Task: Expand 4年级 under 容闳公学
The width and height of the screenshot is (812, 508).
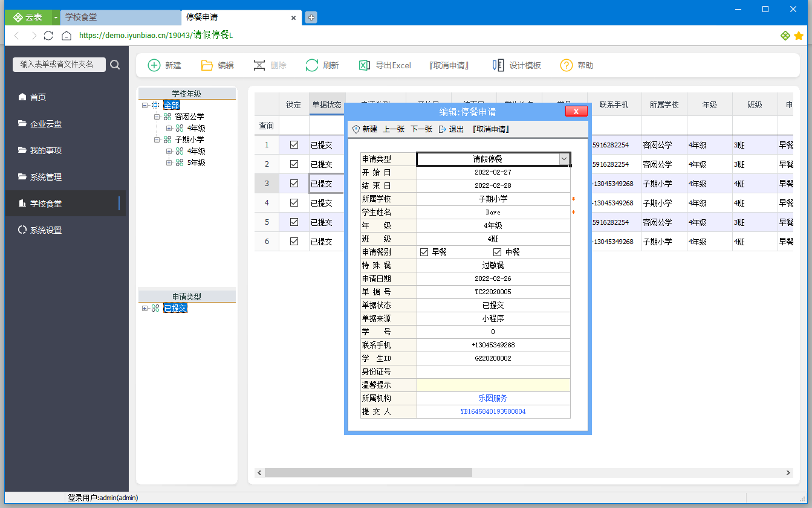Action: 169,128
